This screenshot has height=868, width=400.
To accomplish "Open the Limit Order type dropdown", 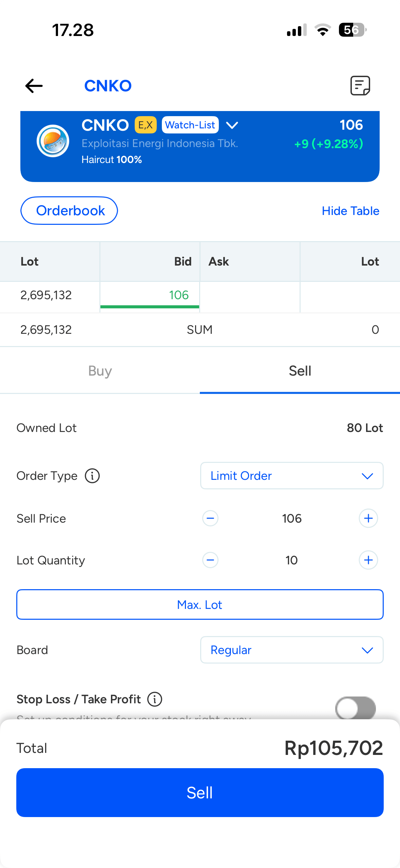I will (292, 476).
